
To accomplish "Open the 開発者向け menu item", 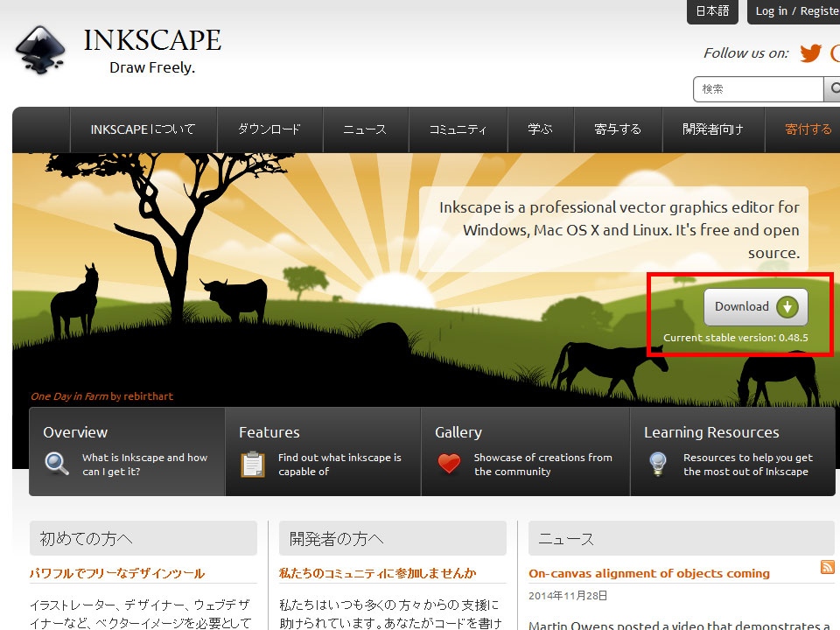I will point(713,129).
